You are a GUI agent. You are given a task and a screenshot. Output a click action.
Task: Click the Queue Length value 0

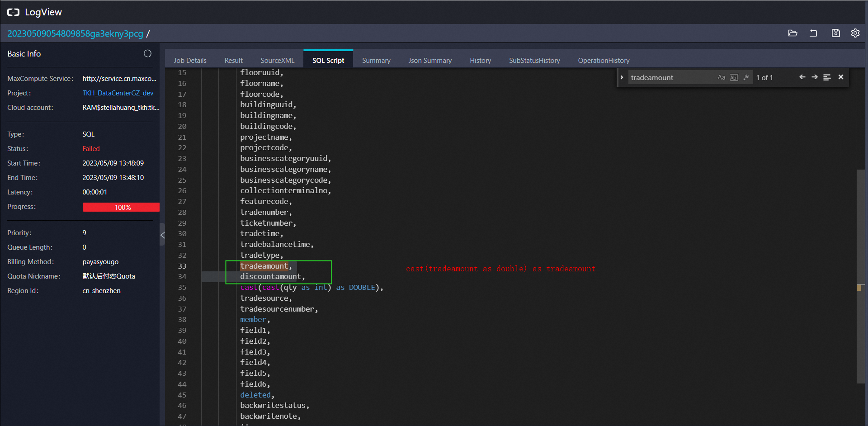(x=84, y=247)
